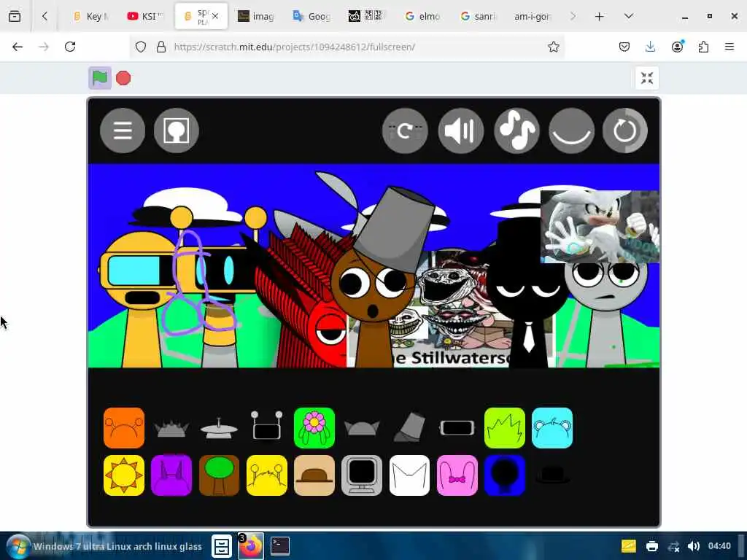Open the hamburger menu in the game

(123, 131)
